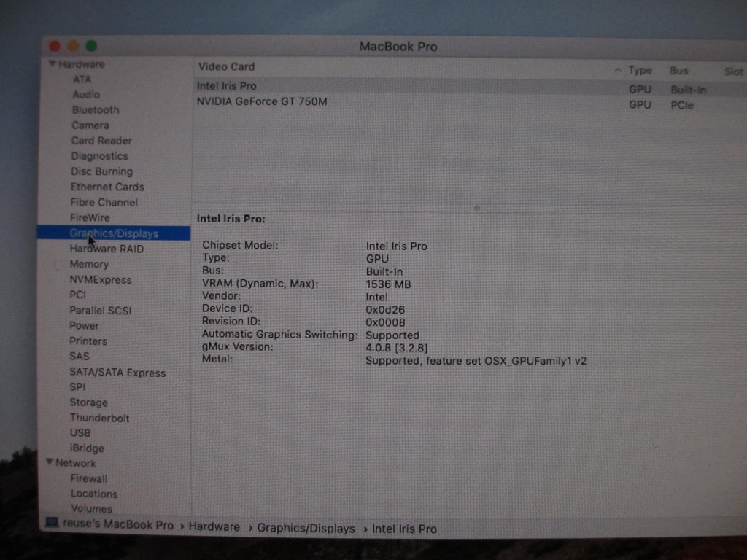Sort by Bus column header
Screen dimensions: 747x560
coord(679,71)
